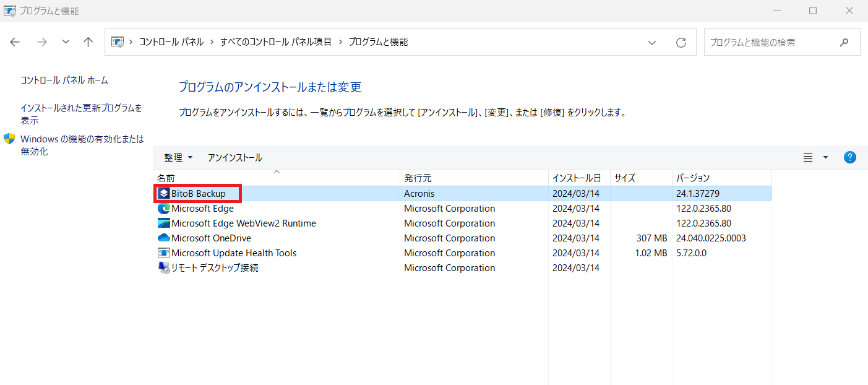Click the Edge WebView2 Runtime icon

coord(164,223)
